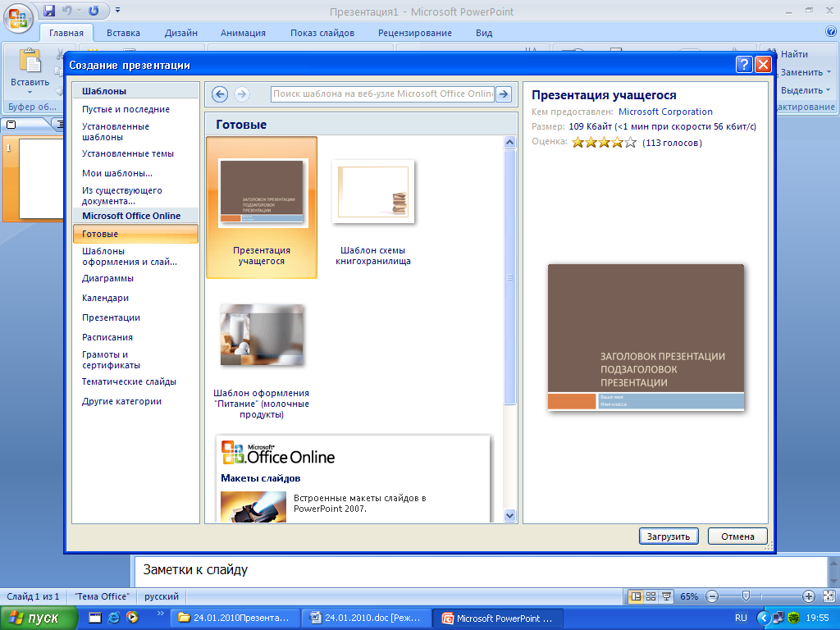
Task: Click the Redo icon in Quick Access toolbar
Action: 94,11
